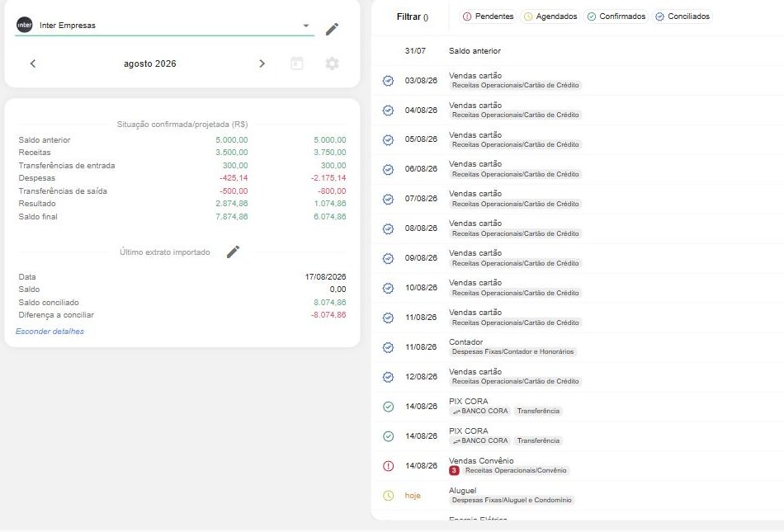The image size is (784, 532).
Task: Toggle the Conciliados filter chip
Action: 682,16
